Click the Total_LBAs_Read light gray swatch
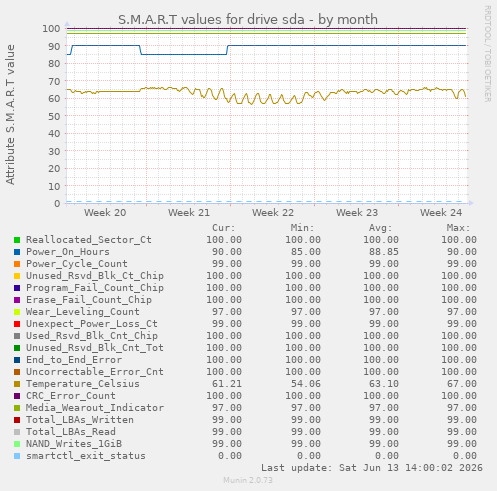This screenshot has width=497, height=491. [17, 432]
